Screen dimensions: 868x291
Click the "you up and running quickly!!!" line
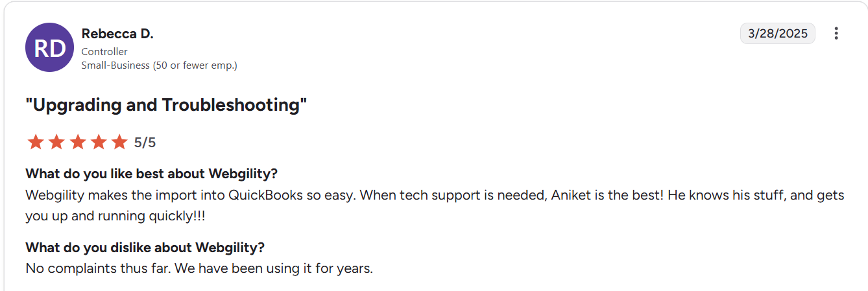click(x=115, y=216)
